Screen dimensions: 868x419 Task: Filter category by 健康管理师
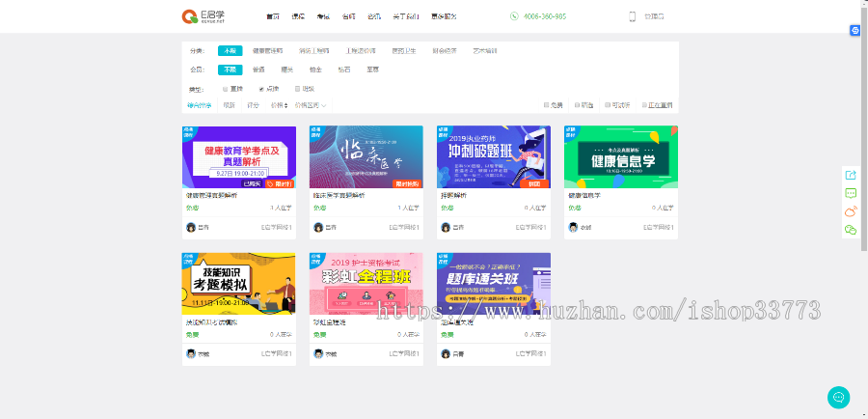click(268, 50)
